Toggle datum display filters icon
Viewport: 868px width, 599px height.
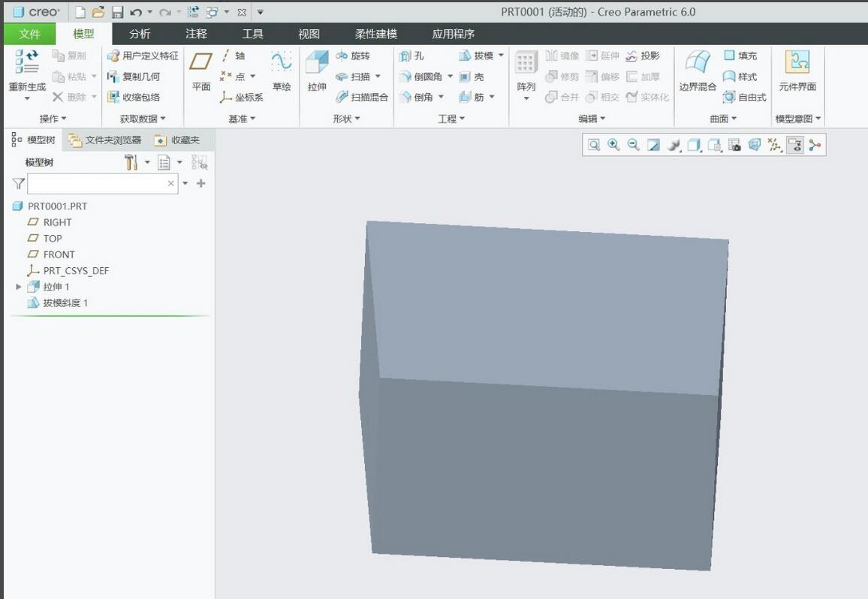click(774, 146)
